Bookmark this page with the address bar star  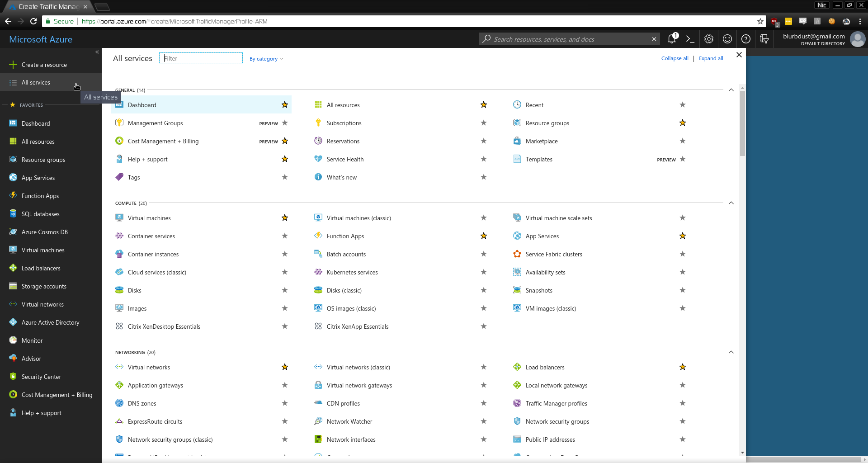(x=760, y=21)
